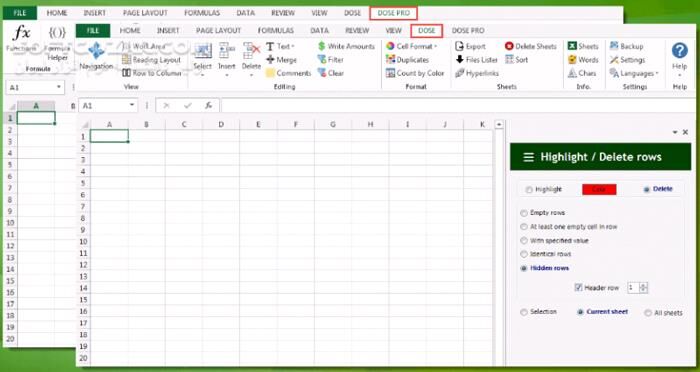Open FILE tab in front window
The image size is (700, 372).
(x=93, y=30)
